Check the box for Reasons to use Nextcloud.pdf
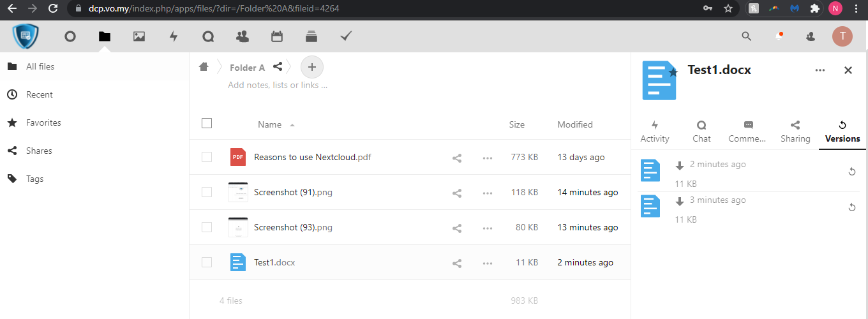The width and height of the screenshot is (868, 319). [x=207, y=157]
